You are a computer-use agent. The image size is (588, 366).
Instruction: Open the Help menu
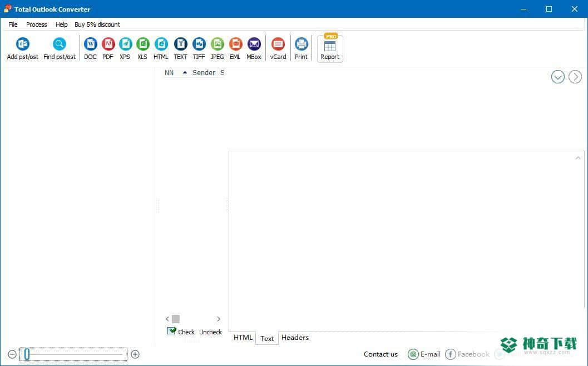coord(62,24)
